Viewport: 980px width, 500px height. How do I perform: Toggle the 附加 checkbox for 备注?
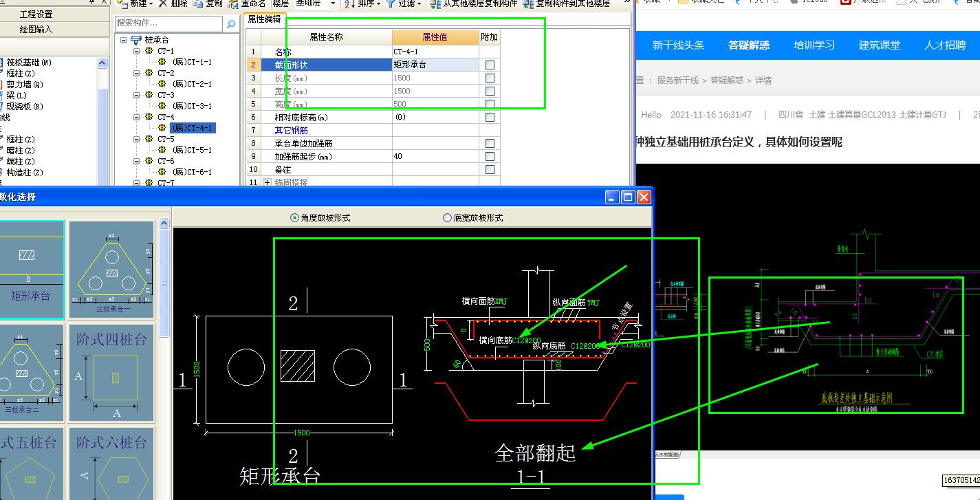tap(490, 169)
